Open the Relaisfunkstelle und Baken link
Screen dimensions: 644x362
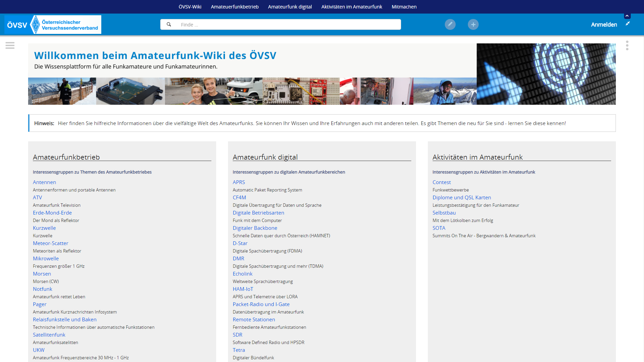coord(65,320)
